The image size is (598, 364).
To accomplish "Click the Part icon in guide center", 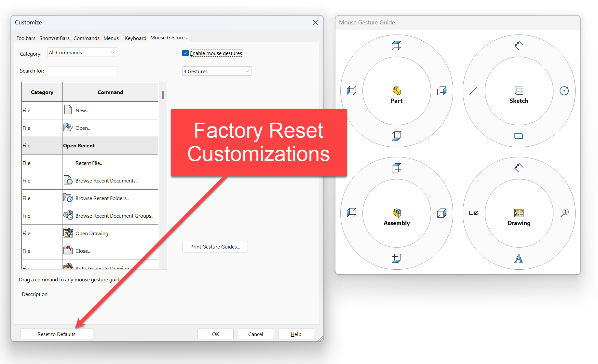I will 397,90.
